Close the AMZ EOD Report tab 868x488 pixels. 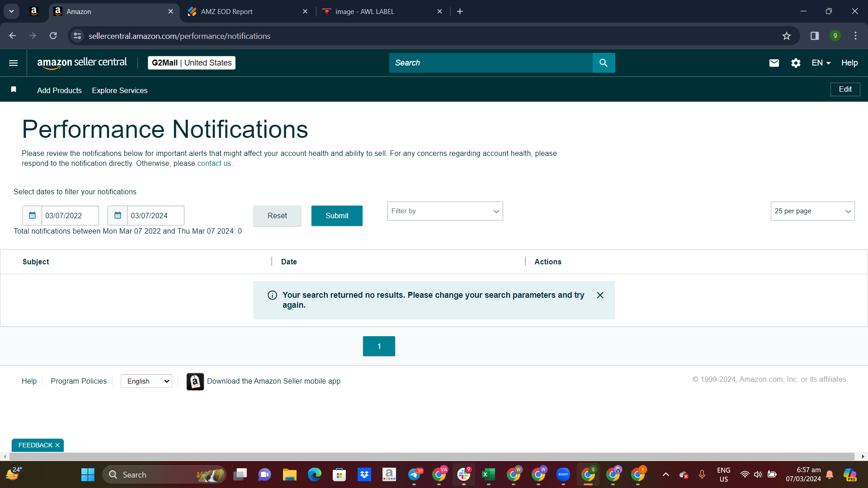tap(305, 11)
